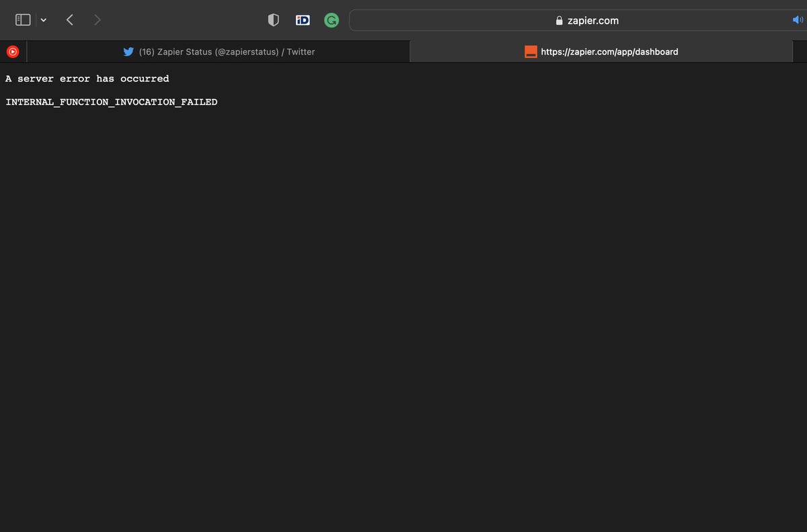
Task: Click the lock icon beside zapier.com
Action: [x=560, y=21]
